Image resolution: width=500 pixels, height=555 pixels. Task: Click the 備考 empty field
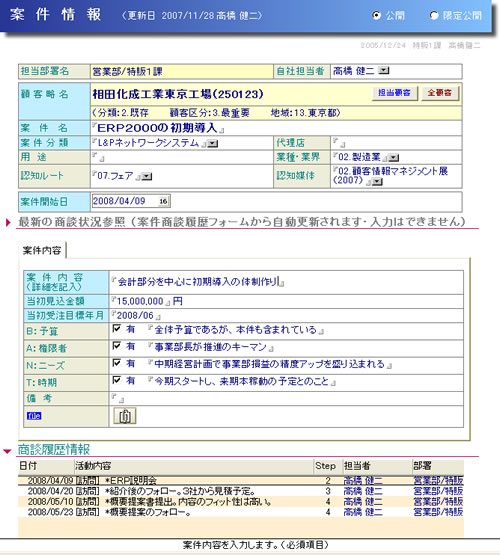click(117, 398)
